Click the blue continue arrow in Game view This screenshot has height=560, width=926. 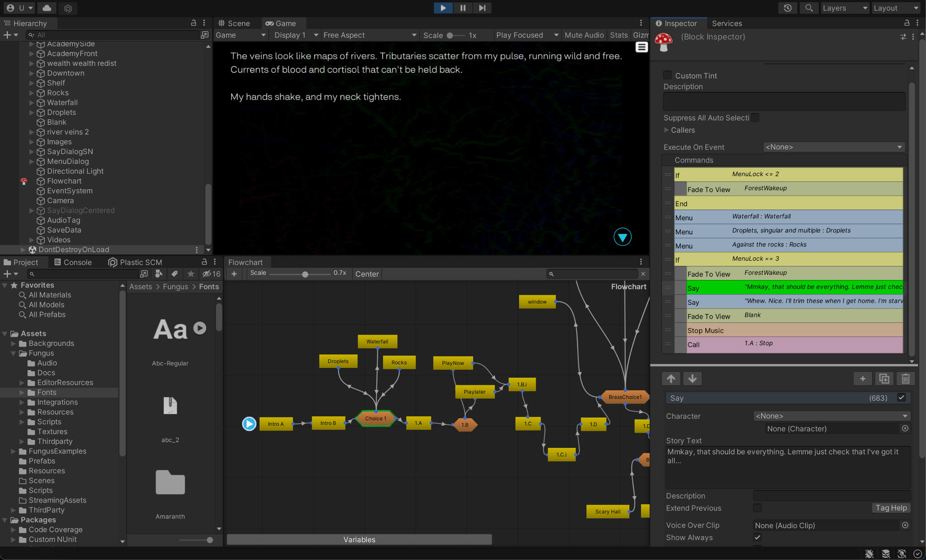click(622, 237)
